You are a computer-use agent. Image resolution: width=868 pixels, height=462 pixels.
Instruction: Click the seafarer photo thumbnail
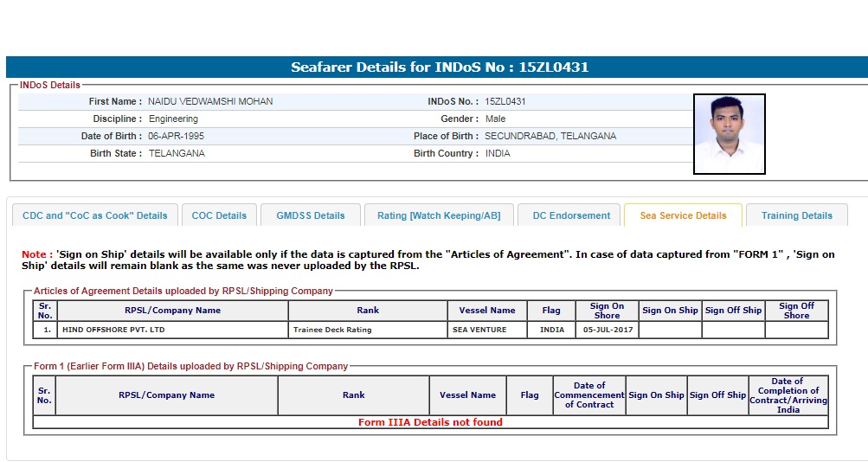[x=729, y=134]
